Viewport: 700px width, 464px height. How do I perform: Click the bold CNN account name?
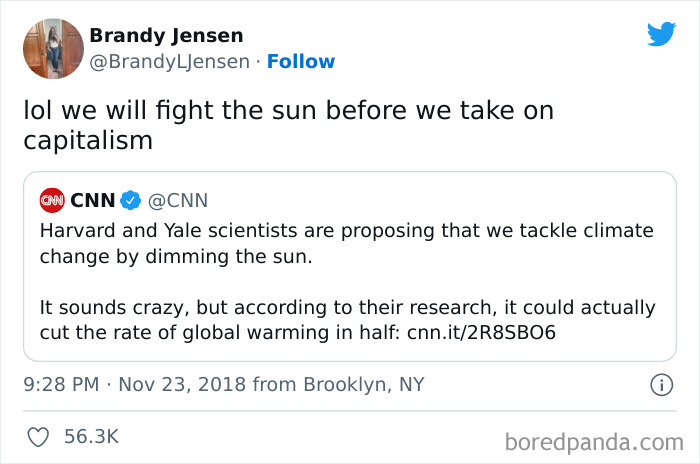pyautogui.click(x=93, y=201)
